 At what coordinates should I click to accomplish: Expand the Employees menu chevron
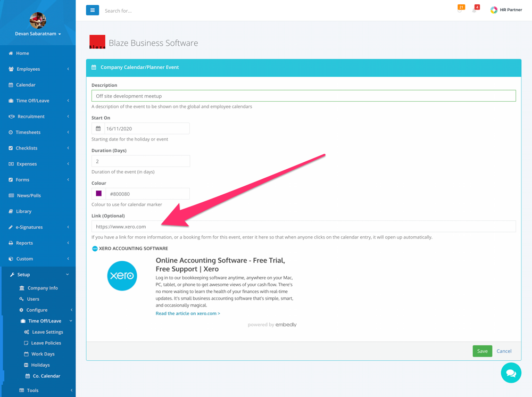point(68,69)
